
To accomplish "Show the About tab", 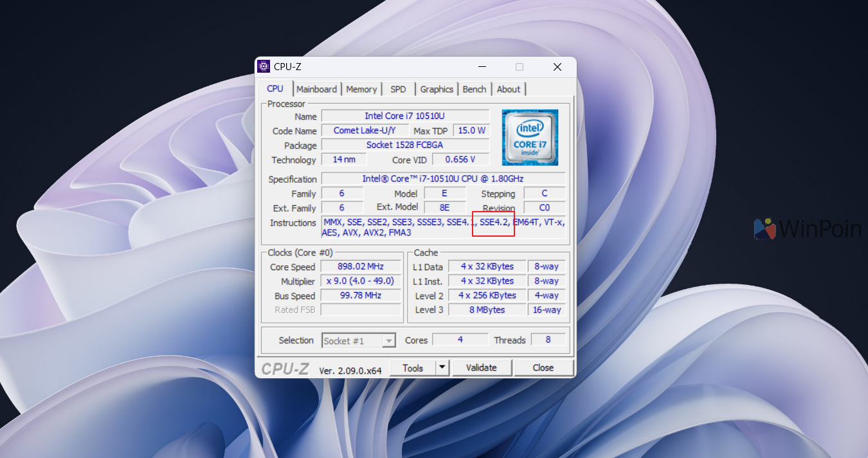I will coord(509,89).
